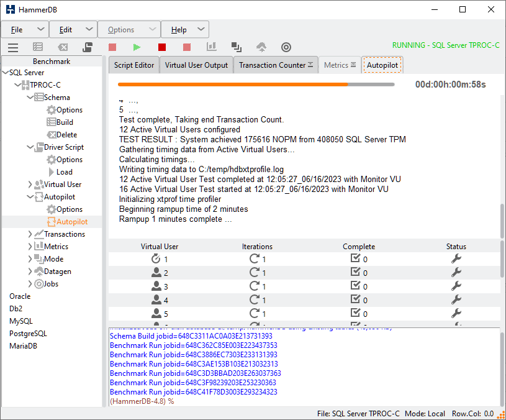Click the virtual user table vertical scrollbar
506x420 pixels.
(502, 258)
